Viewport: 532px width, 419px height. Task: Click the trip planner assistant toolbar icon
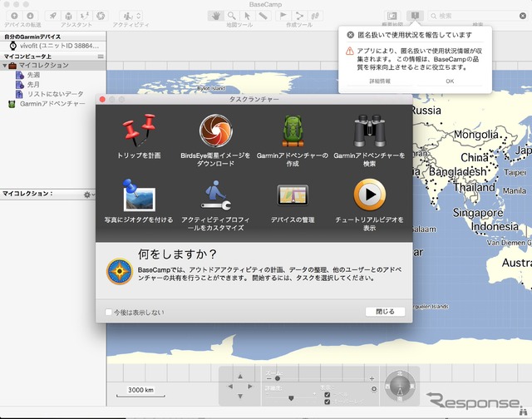85,16
